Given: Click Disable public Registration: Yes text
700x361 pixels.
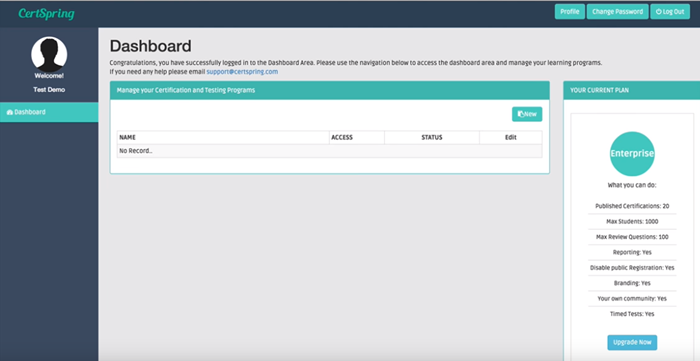Looking at the screenshot, I should [x=632, y=268].
